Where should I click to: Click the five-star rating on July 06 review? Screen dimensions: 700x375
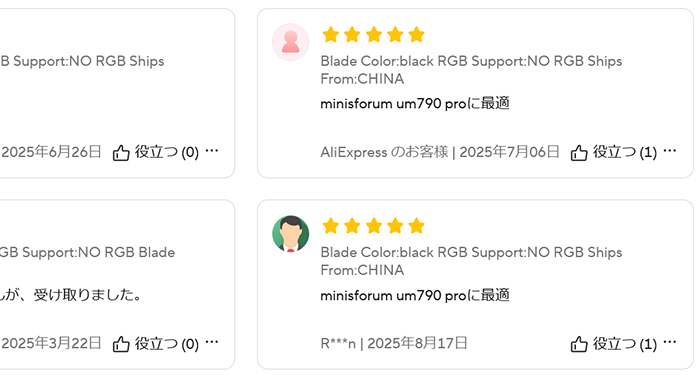[373, 34]
